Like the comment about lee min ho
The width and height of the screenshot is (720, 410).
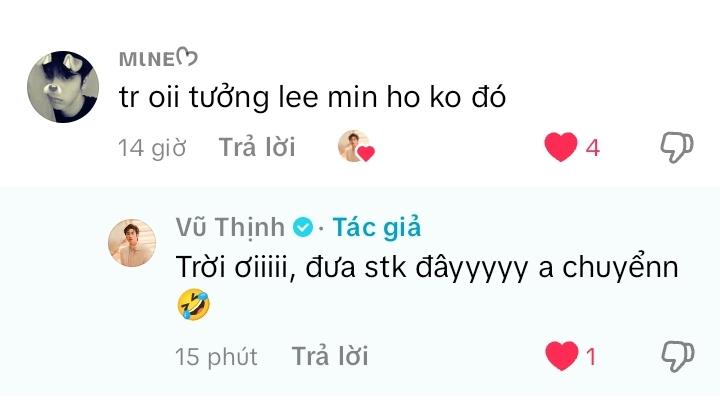[x=561, y=147]
